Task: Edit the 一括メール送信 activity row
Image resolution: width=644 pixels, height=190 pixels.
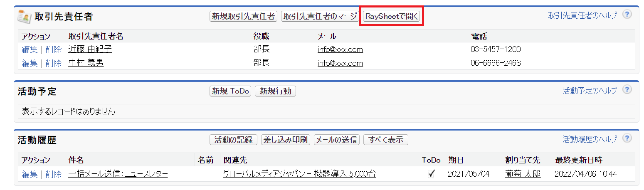Action: point(30,174)
